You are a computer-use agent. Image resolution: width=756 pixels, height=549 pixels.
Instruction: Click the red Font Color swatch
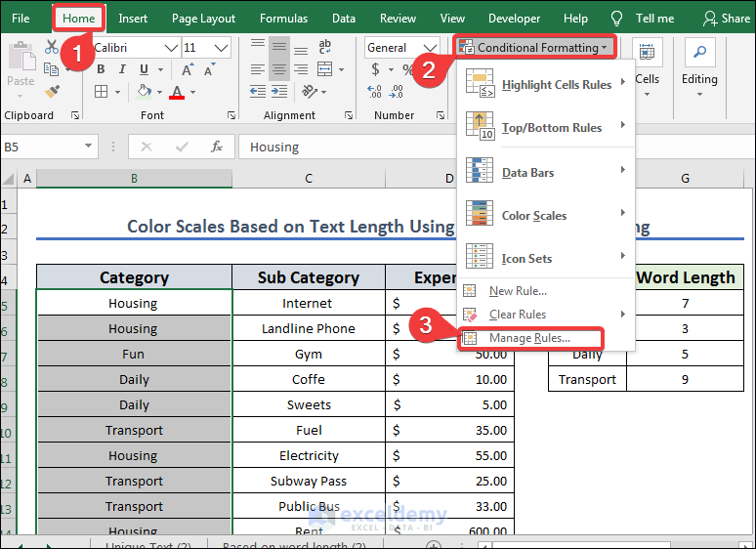(177, 92)
